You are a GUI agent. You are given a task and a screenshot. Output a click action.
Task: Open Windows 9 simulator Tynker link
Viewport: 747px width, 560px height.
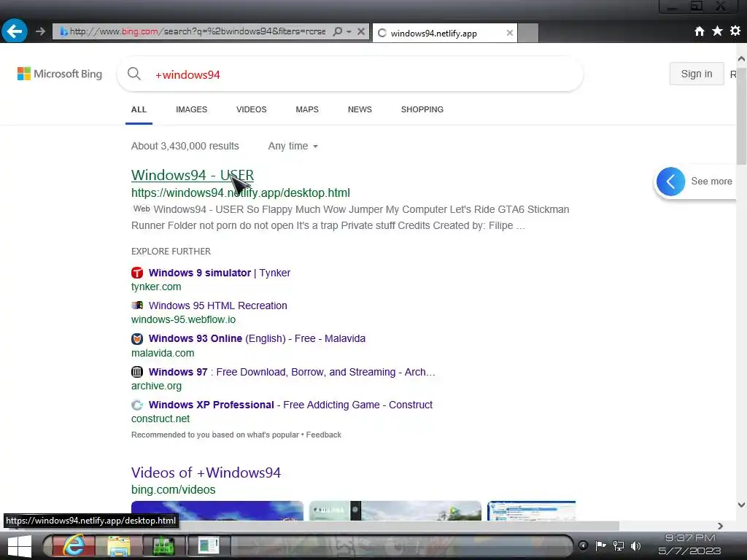pos(219,273)
